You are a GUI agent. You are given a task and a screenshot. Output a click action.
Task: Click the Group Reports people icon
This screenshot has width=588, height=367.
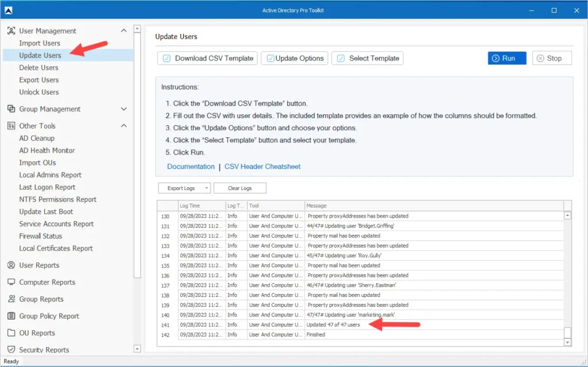11,299
